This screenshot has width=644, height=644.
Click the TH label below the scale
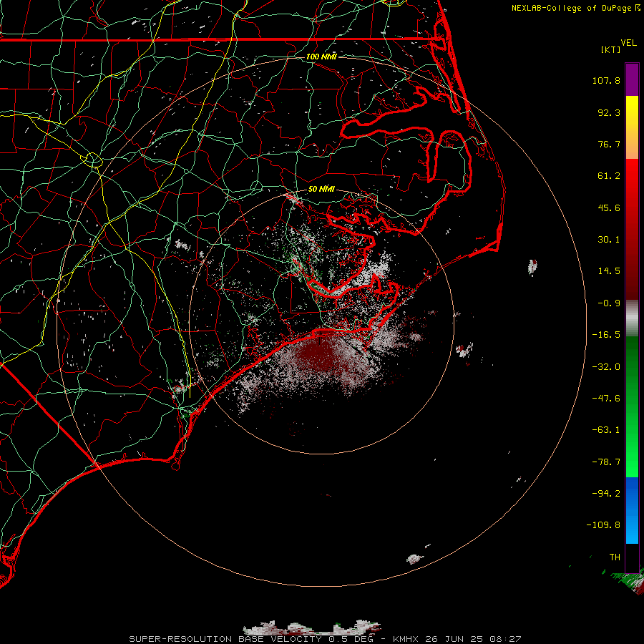[x=615, y=557]
